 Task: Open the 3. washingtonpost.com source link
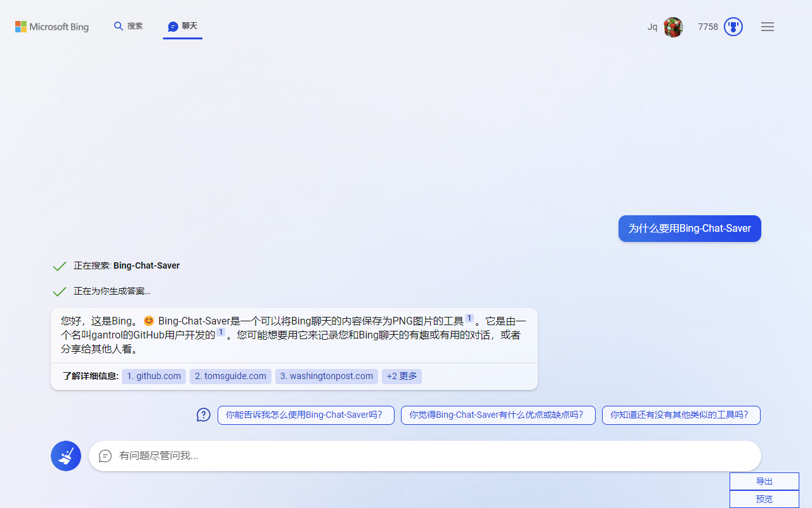click(x=327, y=376)
